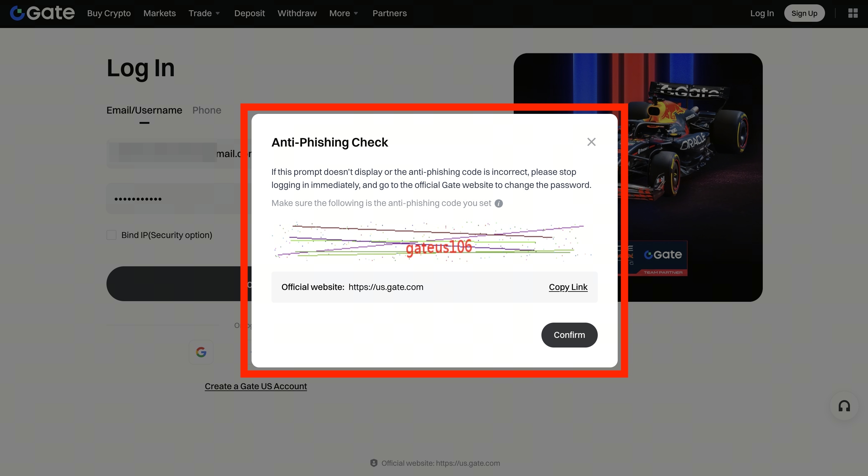Click the Gate logo in header

[x=42, y=13]
